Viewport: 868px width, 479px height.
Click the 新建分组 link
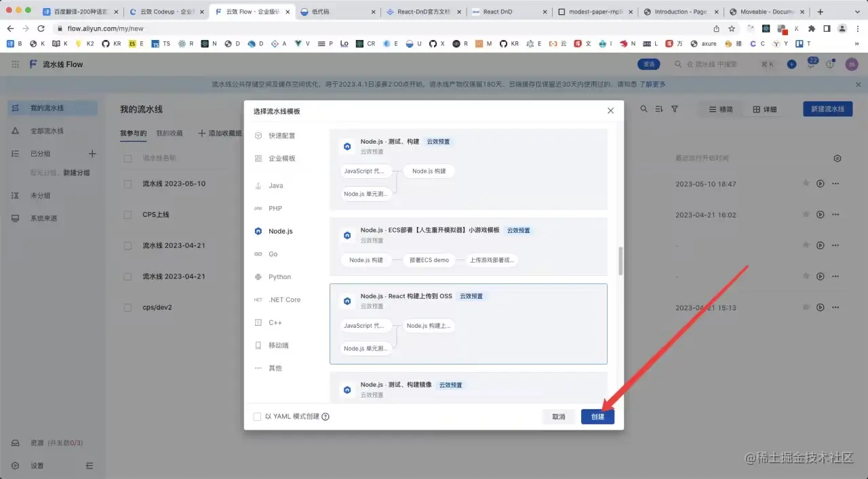point(77,173)
